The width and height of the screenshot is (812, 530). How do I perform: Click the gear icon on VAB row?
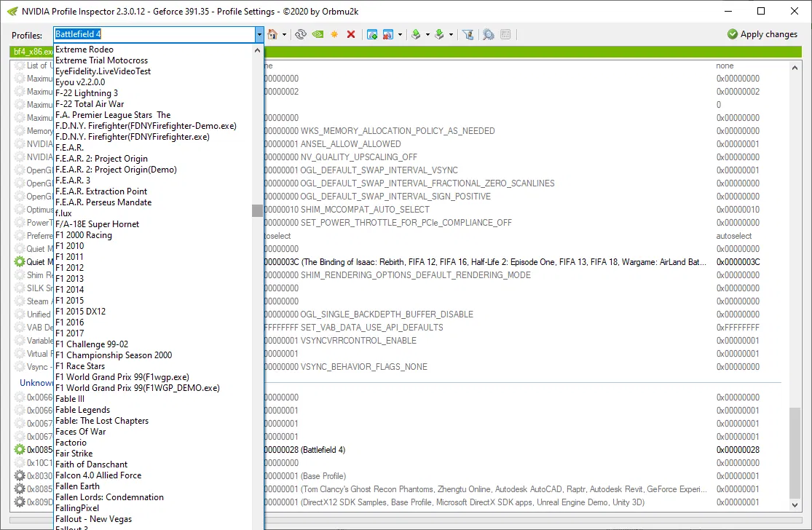(x=20, y=327)
